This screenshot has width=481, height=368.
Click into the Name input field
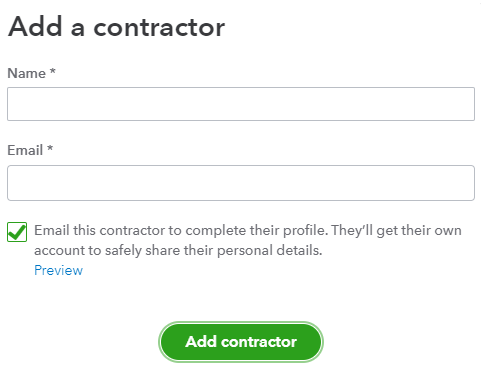tap(241, 104)
